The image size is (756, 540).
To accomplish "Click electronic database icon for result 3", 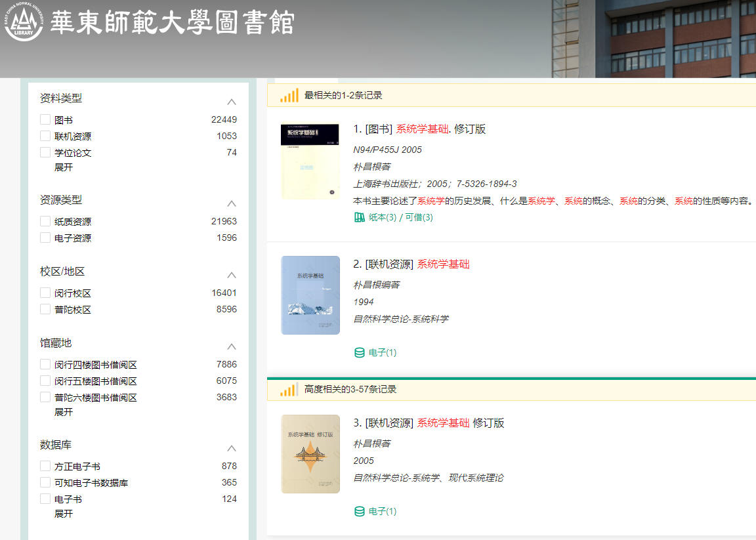I will [x=360, y=511].
